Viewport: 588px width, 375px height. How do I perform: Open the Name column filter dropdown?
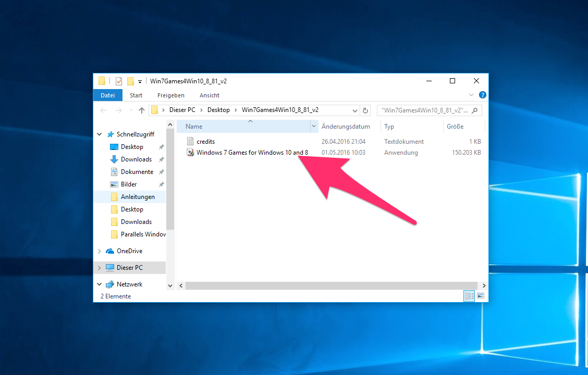pyautogui.click(x=314, y=127)
